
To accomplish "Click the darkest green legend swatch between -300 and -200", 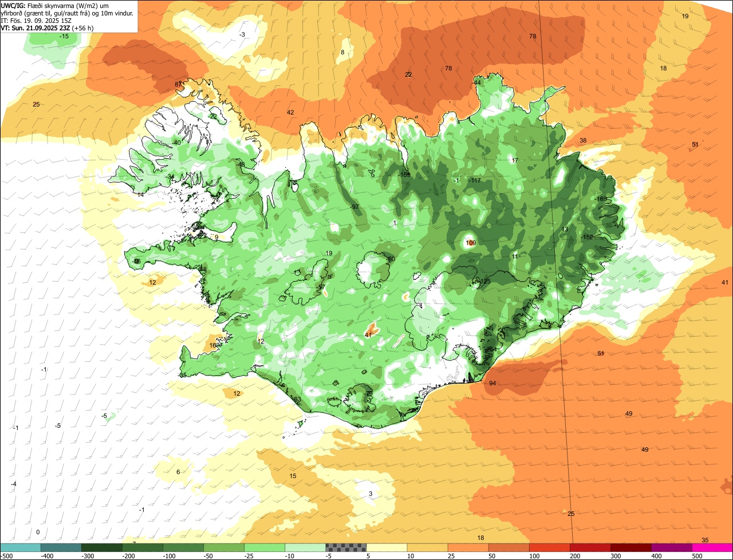I will pyautogui.click(x=102, y=547).
